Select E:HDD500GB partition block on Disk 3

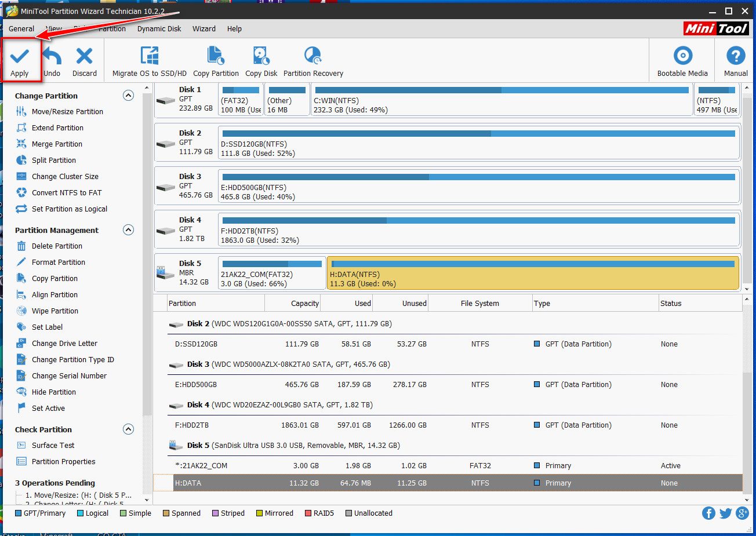479,186
